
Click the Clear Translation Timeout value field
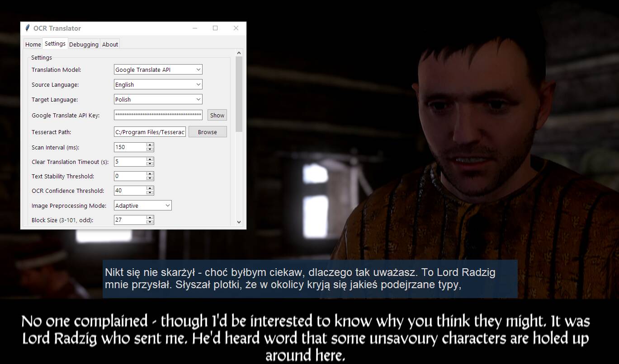click(x=130, y=162)
